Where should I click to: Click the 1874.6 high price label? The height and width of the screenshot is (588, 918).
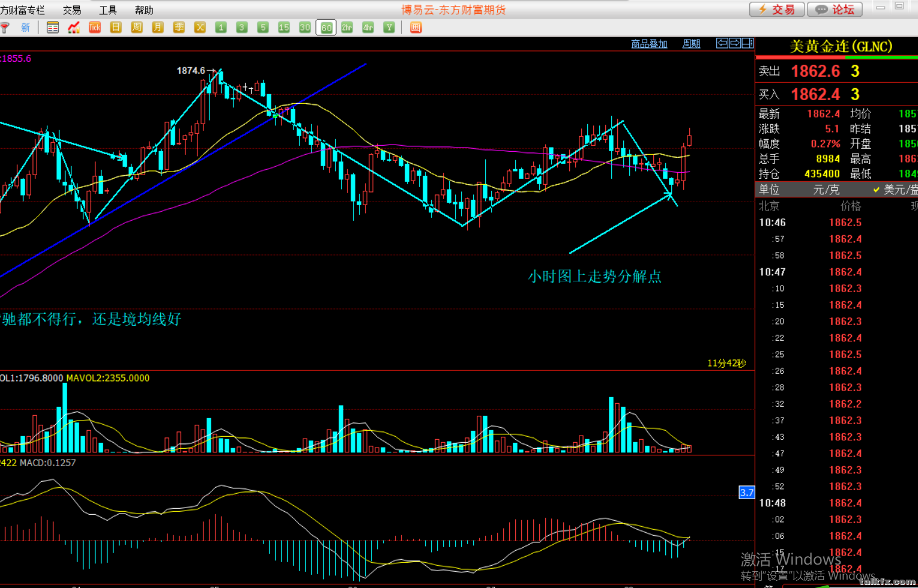(x=191, y=71)
